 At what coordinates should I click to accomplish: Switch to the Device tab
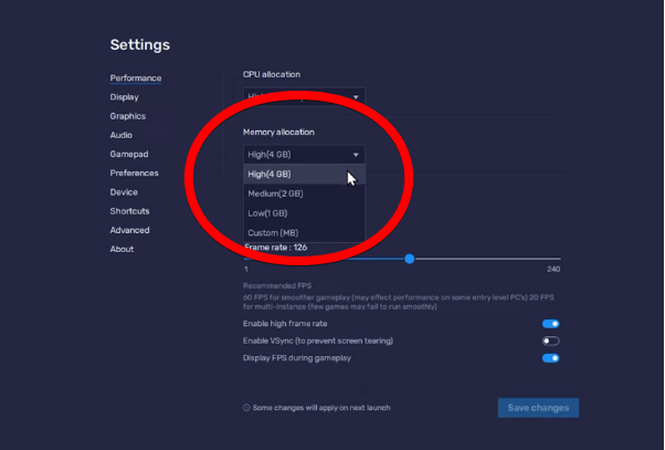(x=123, y=192)
